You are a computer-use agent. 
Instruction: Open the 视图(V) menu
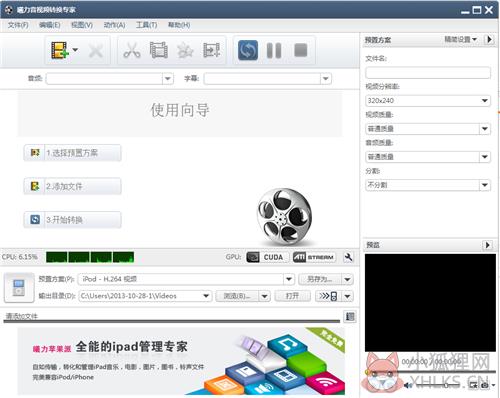click(x=82, y=25)
